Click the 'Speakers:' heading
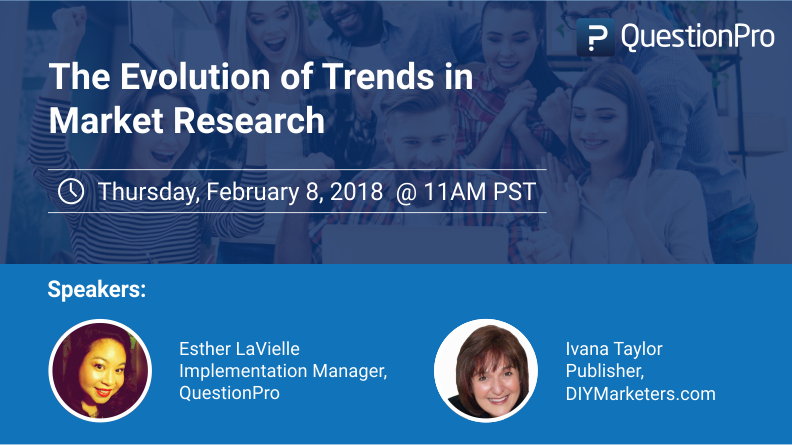 pos(97,289)
